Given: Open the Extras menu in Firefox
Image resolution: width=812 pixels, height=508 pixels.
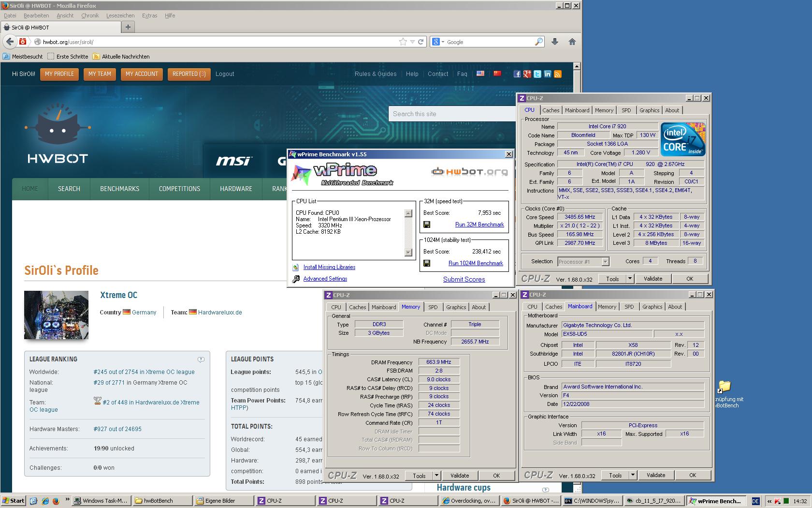Looking at the screenshot, I should coord(149,15).
